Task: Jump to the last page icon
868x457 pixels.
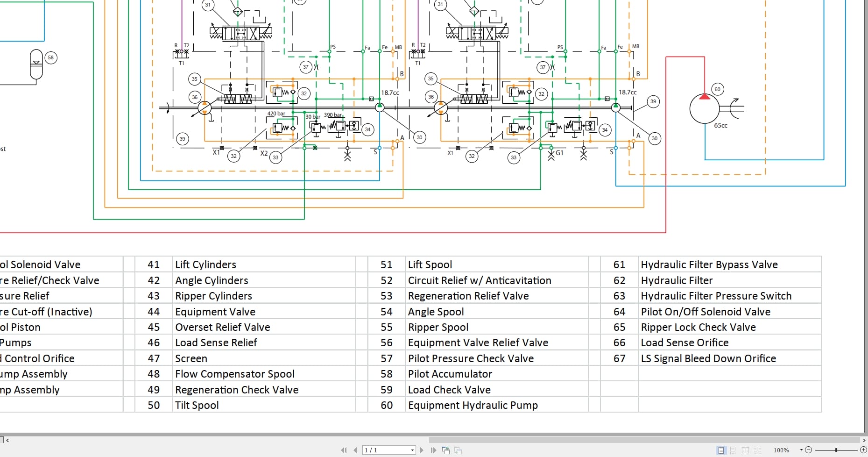Action: (434, 450)
